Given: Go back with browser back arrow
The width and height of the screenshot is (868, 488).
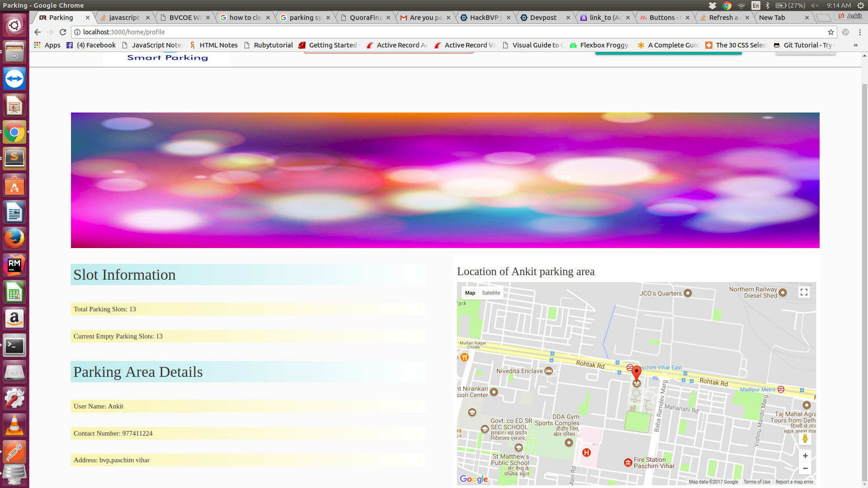Looking at the screenshot, I should click(38, 32).
